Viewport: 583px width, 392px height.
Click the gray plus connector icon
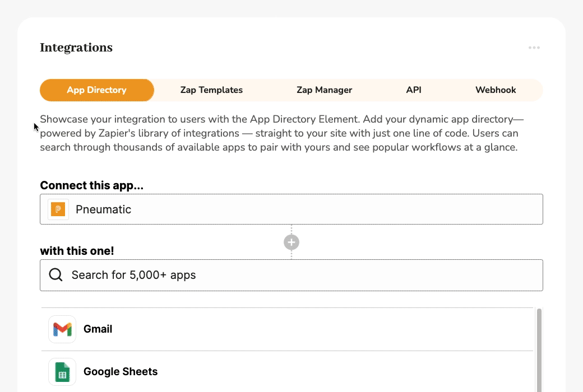point(291,242)
